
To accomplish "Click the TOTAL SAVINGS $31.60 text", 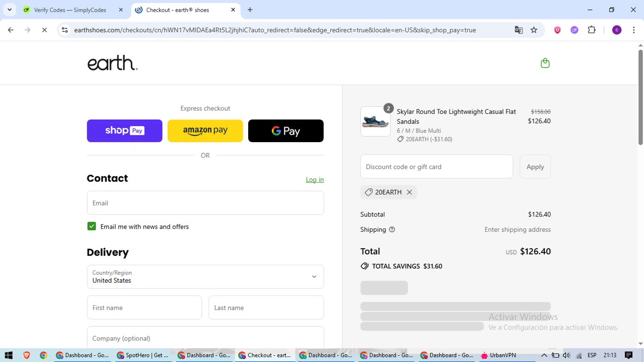I will coord(407,266).
